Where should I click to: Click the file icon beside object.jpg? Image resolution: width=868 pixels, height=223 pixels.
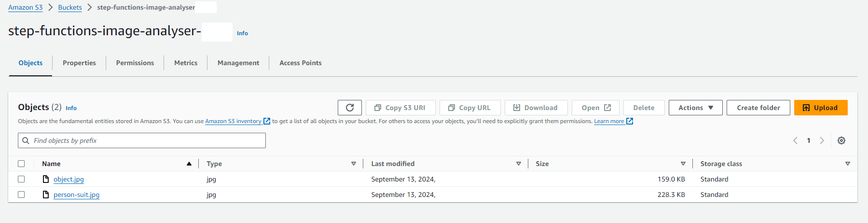(46, 179)
